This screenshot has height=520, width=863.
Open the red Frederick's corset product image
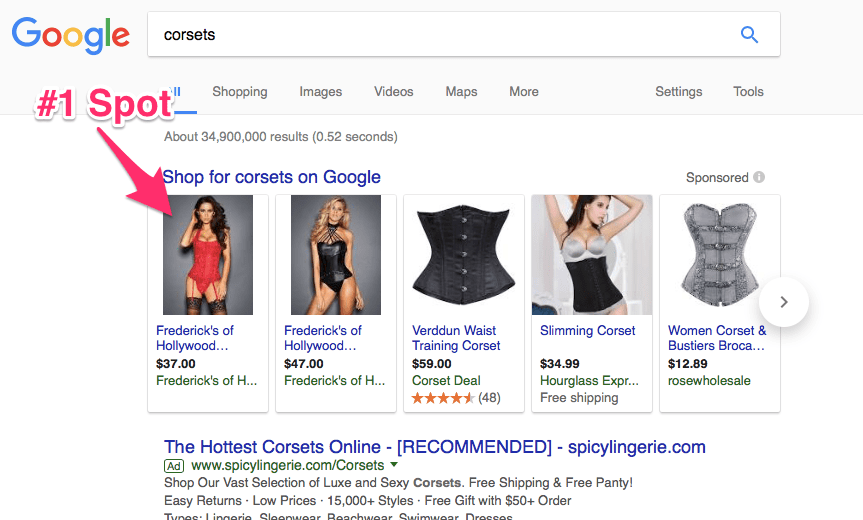click(208, 255)
